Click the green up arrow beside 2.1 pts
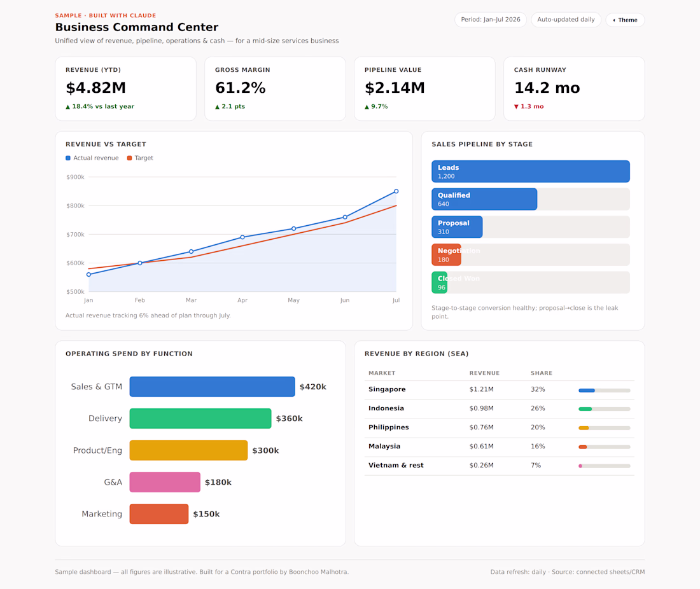Image resolution: width=700 pixels, height=589 pixels. (x=218, y=107)
